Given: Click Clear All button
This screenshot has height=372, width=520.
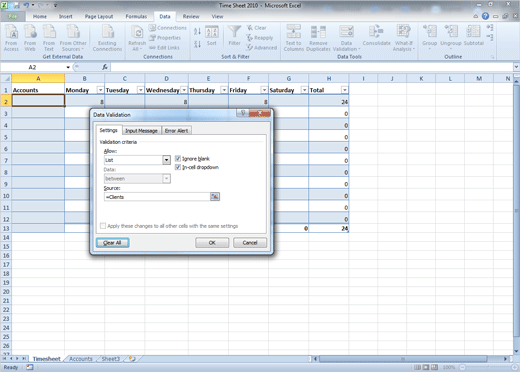Looking at the screenshot, I should 112,243.
